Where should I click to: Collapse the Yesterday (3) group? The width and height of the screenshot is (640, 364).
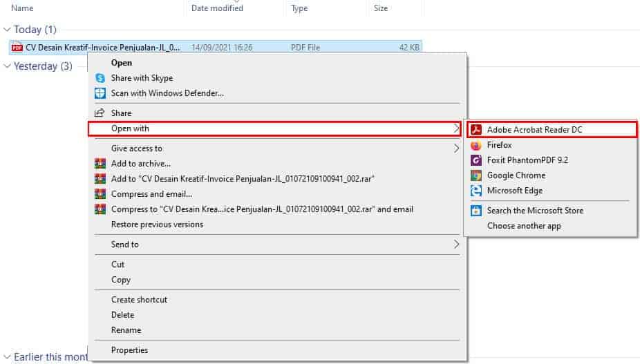pyautogui.click(x=7, y=66)
